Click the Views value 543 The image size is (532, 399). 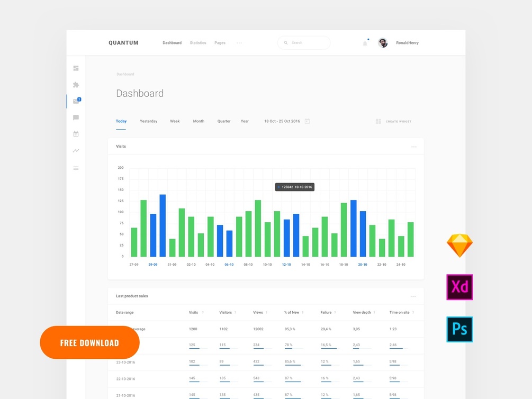tap(256, 378)
